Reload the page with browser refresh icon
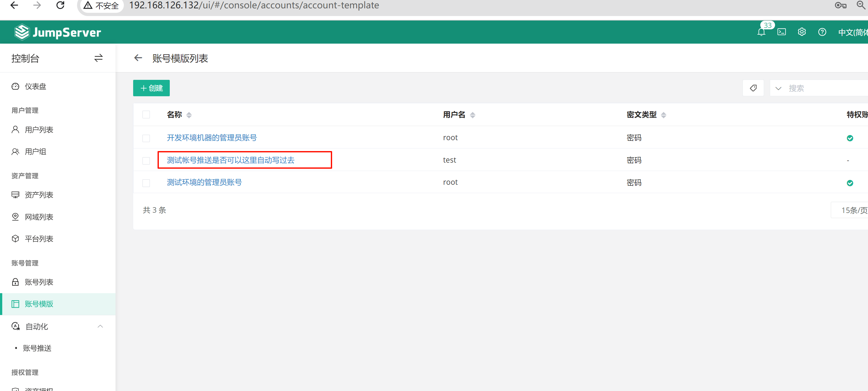 click(60, 5)
